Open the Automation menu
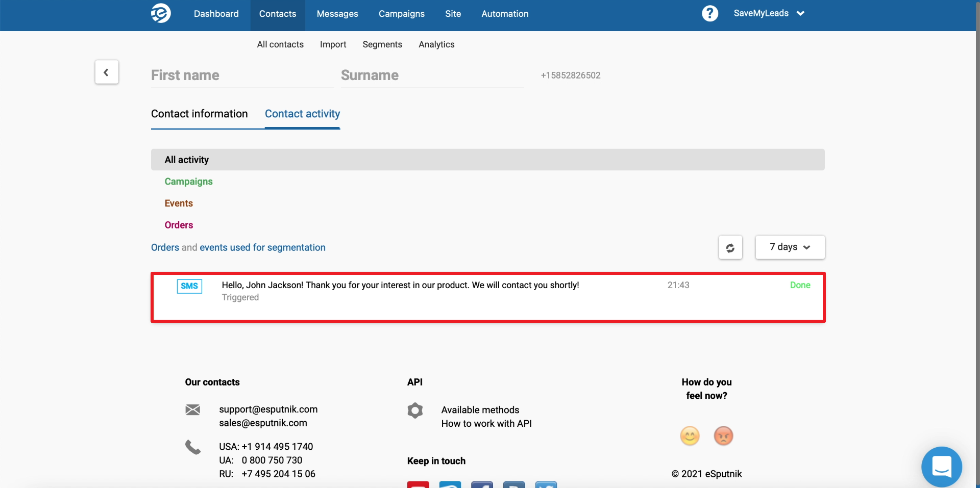This screenshot has width=980, height=488. pos(505,14)
